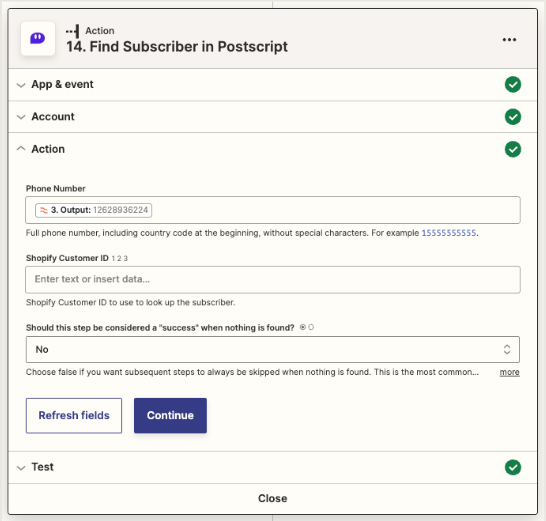This screenshot has height=521, width=546.
Task: Click Close at the panel bottom
Action: point(273,498)
